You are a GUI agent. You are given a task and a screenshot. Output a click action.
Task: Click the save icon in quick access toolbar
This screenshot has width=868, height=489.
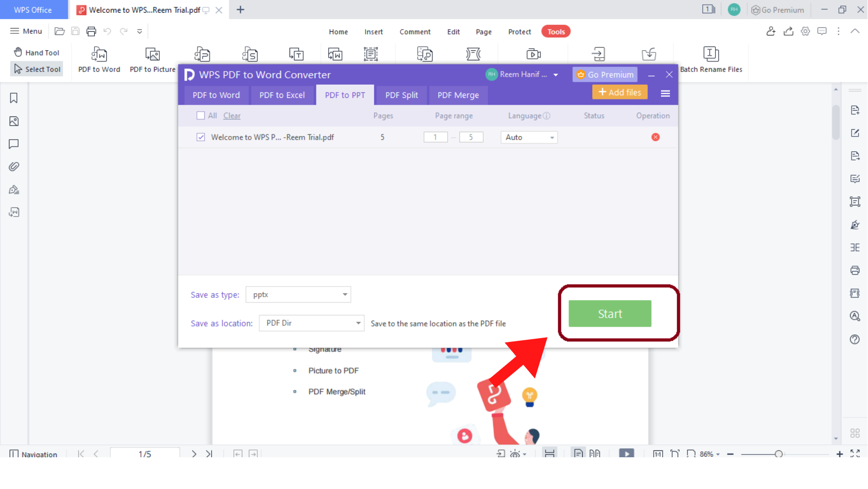pos(75,31)
